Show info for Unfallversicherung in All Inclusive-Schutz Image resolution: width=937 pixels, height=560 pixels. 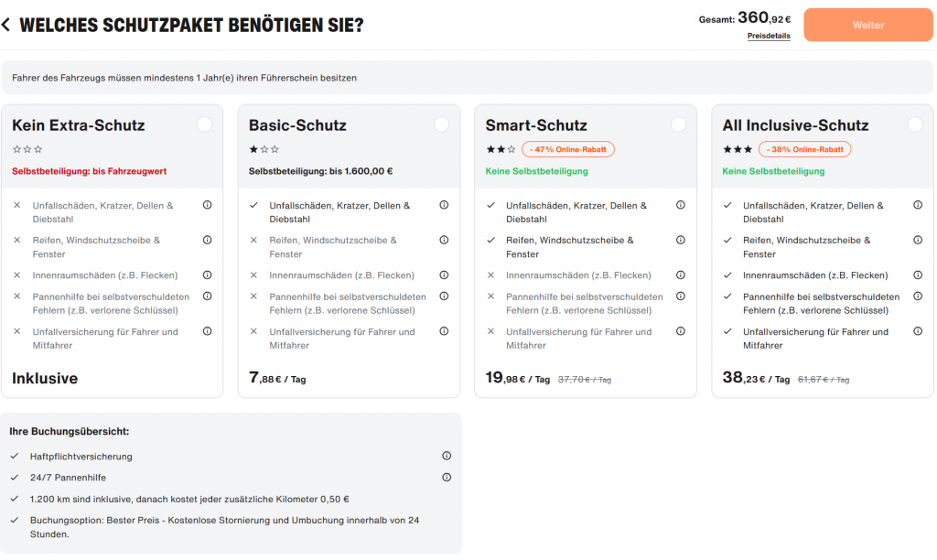(x=918, y=331)
